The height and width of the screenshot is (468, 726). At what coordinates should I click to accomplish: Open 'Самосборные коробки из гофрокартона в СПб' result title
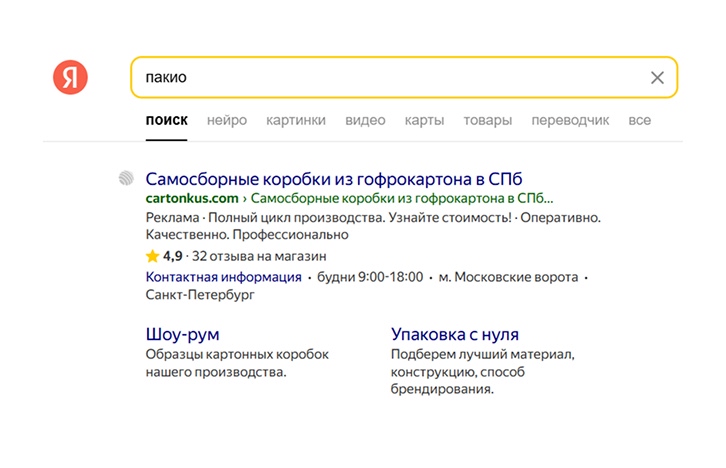[x=334, y=179]
